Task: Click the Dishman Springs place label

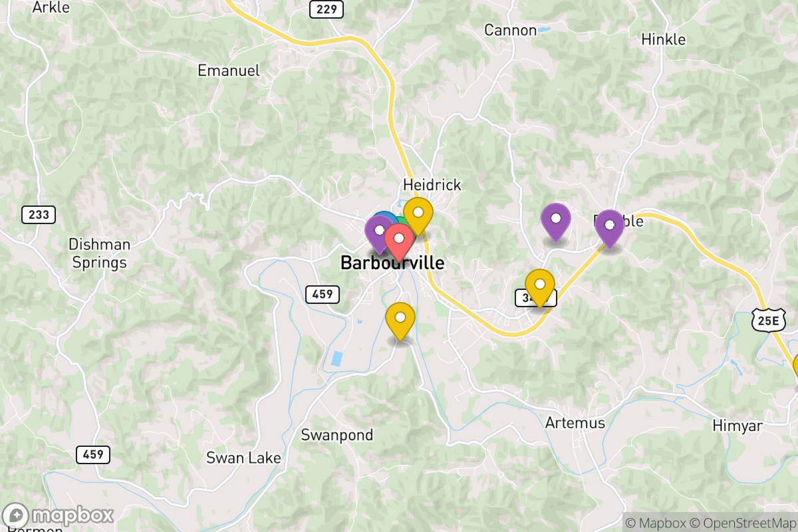Action: 100,253
